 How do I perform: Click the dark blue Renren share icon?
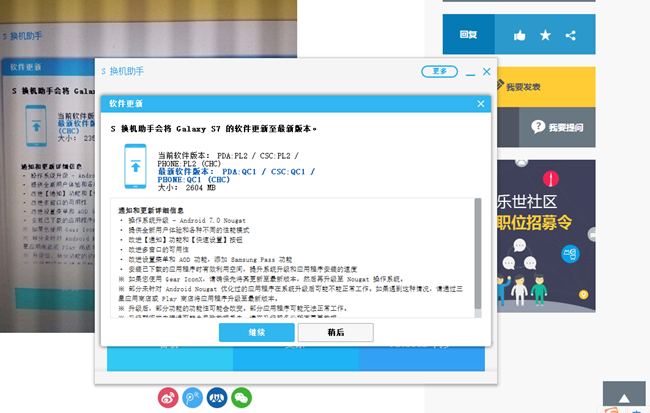coord(216,397)
